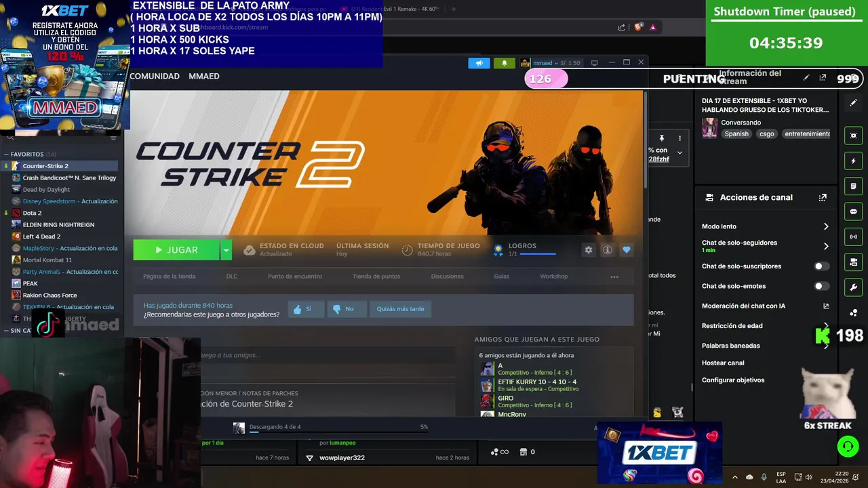Screen dimensions: 868x488
Task: Expand Modo lento options
Action: (x=826, y=226)
